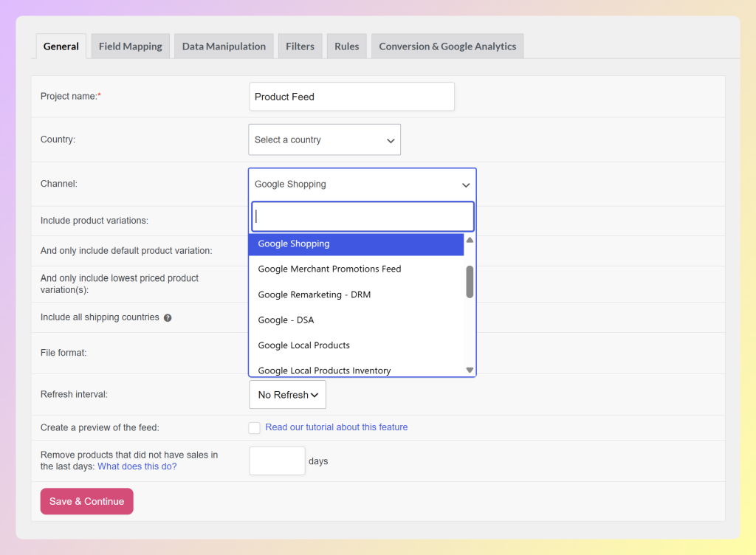Click the Include all shipping countries label
This screenshot has height=555, width=756.
coord(100,317)
